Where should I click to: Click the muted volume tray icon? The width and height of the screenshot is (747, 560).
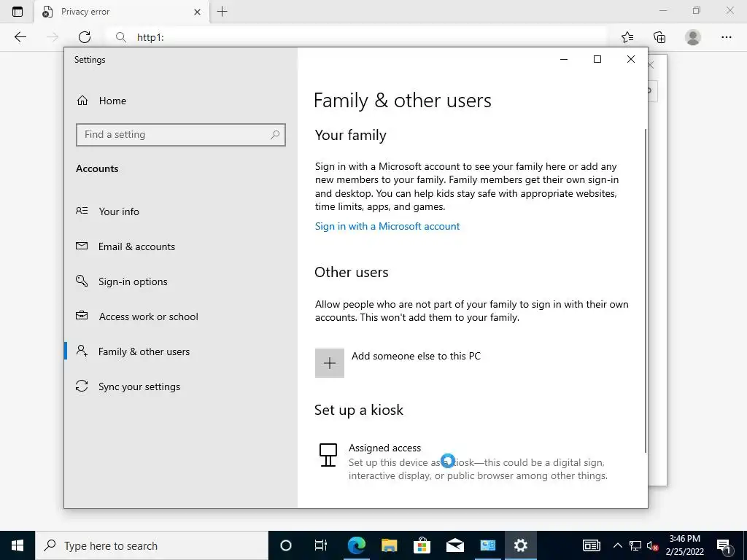(653, 545)
